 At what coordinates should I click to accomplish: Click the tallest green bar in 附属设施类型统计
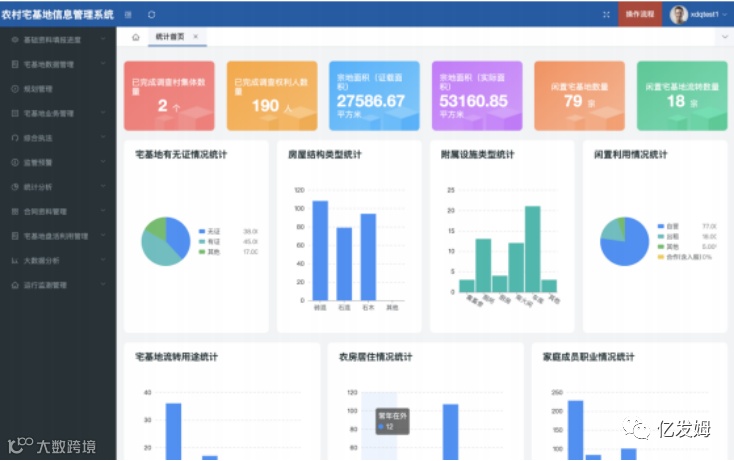click(x=533, y=249)
